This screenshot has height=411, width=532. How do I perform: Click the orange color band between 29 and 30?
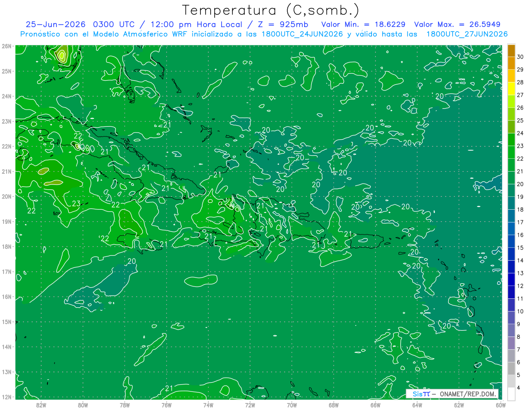(511, 63)
